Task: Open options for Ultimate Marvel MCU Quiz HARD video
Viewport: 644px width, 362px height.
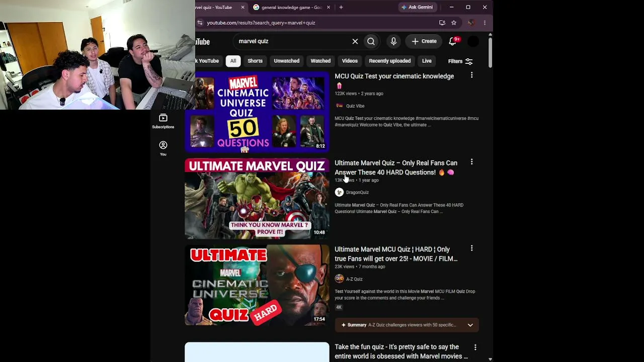Action: 471,248
